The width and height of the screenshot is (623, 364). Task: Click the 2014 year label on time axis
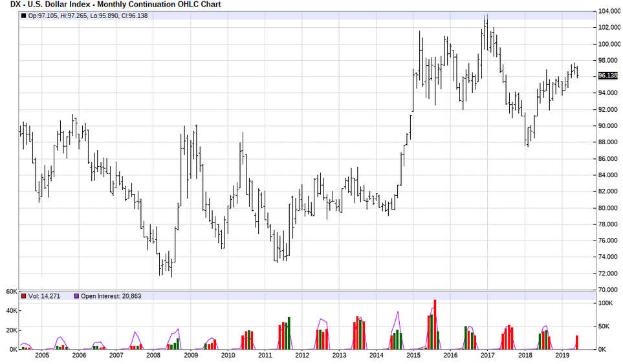(x=377, y=355)
